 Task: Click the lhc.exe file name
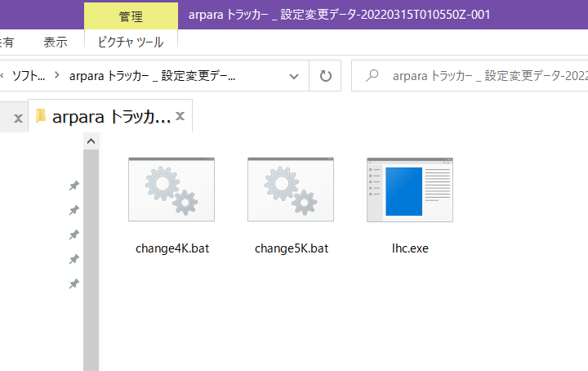(410, 248)
